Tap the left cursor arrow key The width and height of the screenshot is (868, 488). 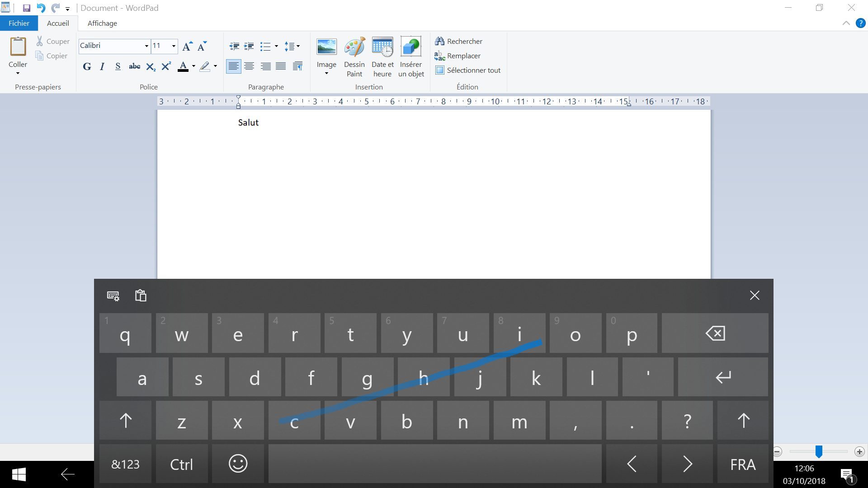point(632,464)
